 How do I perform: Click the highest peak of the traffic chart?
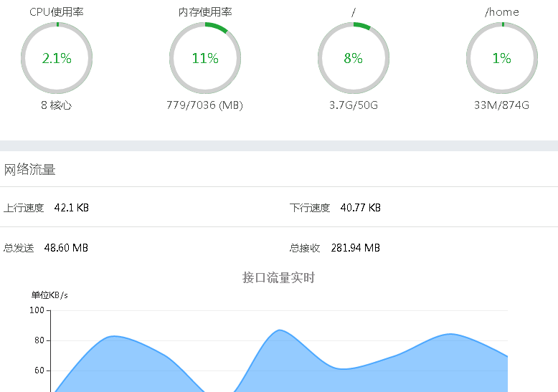280,330
